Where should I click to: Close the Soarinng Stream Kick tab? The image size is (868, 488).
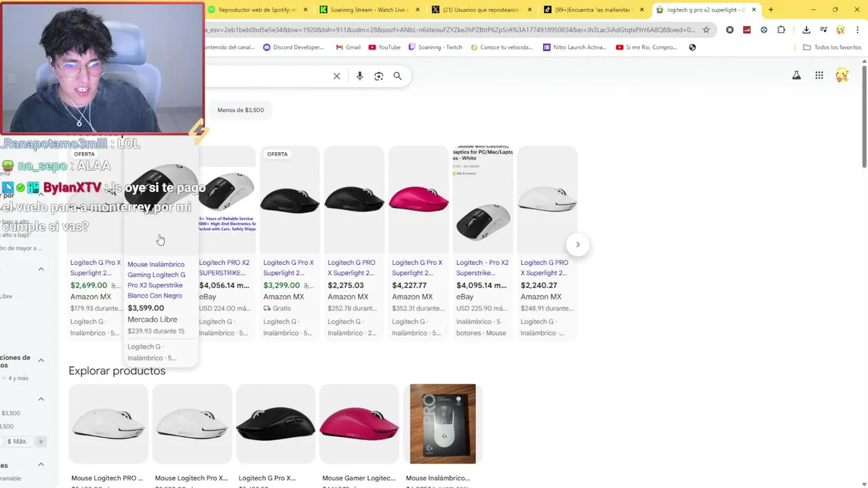(417, 9)
